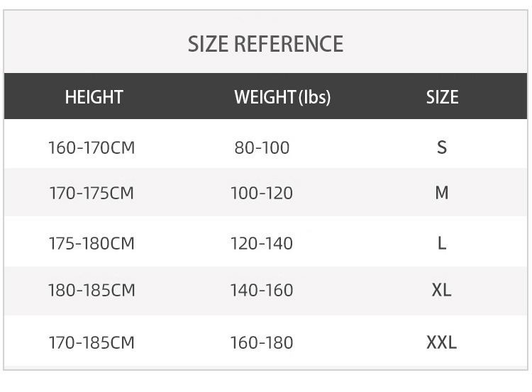Choose size L in the table
Image resolution: width=532 pixels, height=392 pixels.
tap(442, 243)
